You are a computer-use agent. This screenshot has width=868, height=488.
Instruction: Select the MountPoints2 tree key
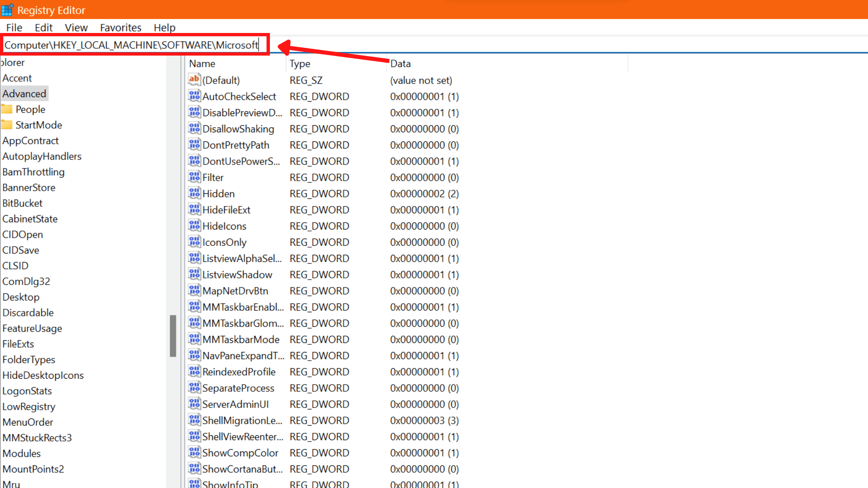tap(33, 469)
